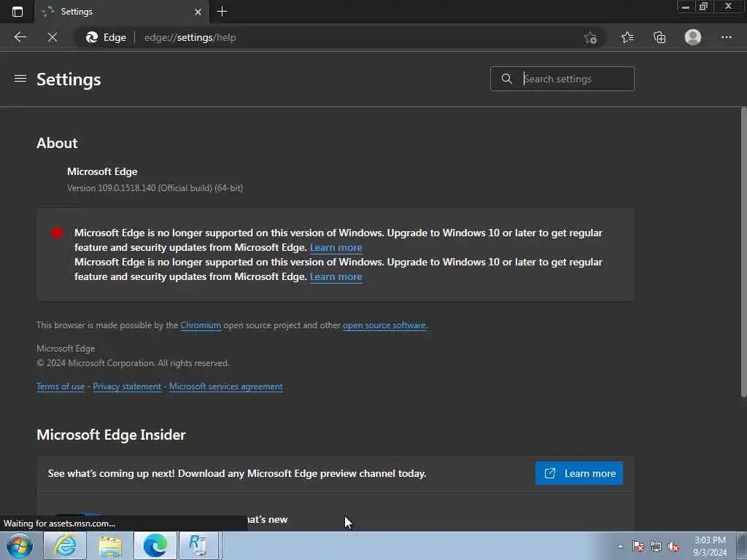Click the network tray icon
The height and width of the screenshot is (560, 747).
click(656, 546)
